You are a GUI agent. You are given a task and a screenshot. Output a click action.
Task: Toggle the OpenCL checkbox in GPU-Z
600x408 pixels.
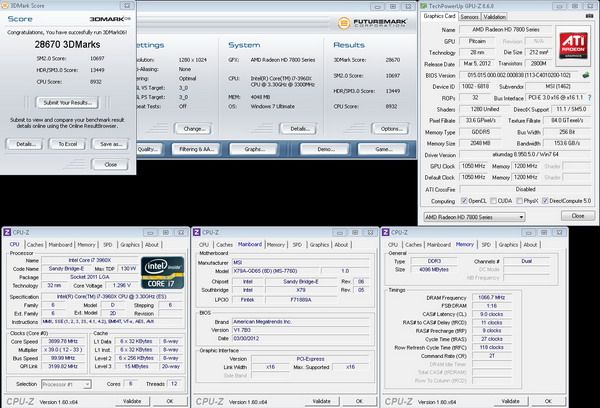coord(464,201)
